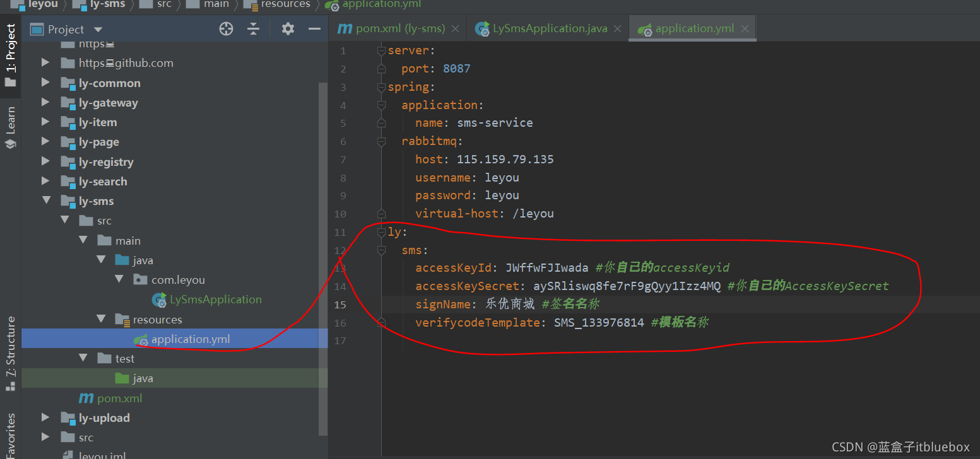Select the ly-upload module
The width and height of the screenshot is (980, 459).
pos(104,418)
